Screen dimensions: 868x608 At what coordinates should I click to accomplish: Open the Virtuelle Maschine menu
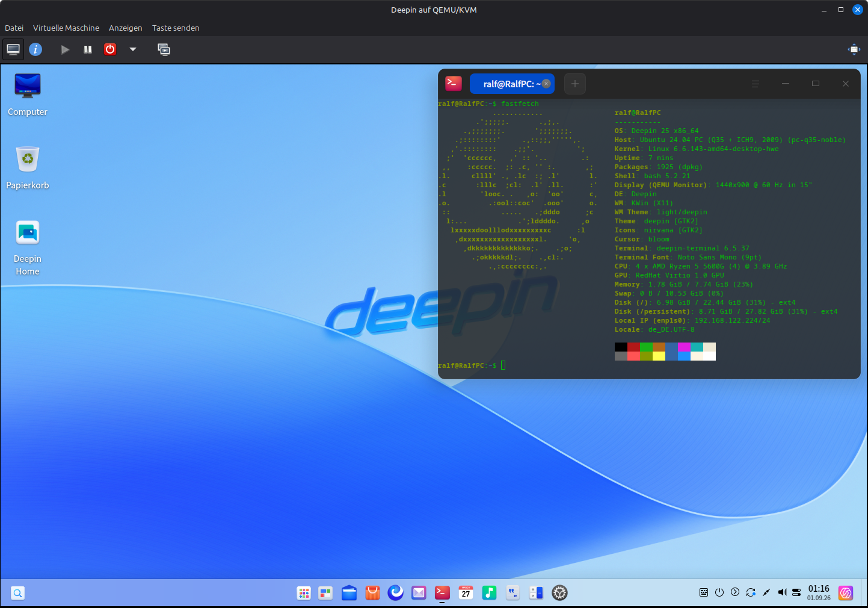pos(66,28)
